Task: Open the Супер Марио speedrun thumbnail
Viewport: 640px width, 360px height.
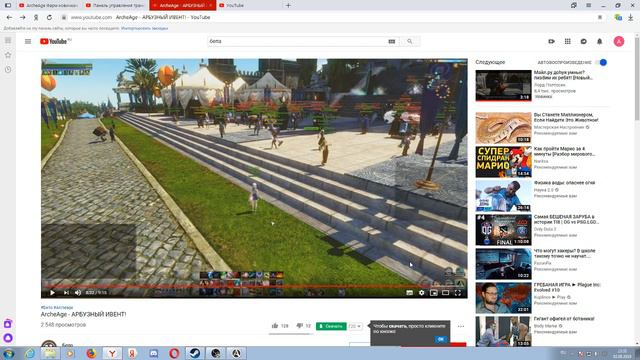Action: [x=503, y=162]
